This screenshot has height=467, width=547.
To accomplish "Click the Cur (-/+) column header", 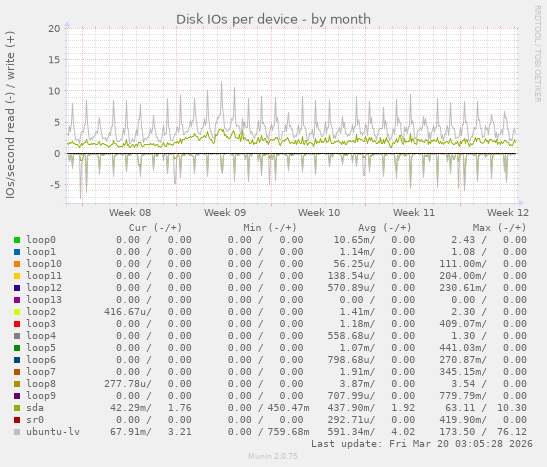I will [x=156, y=228].
